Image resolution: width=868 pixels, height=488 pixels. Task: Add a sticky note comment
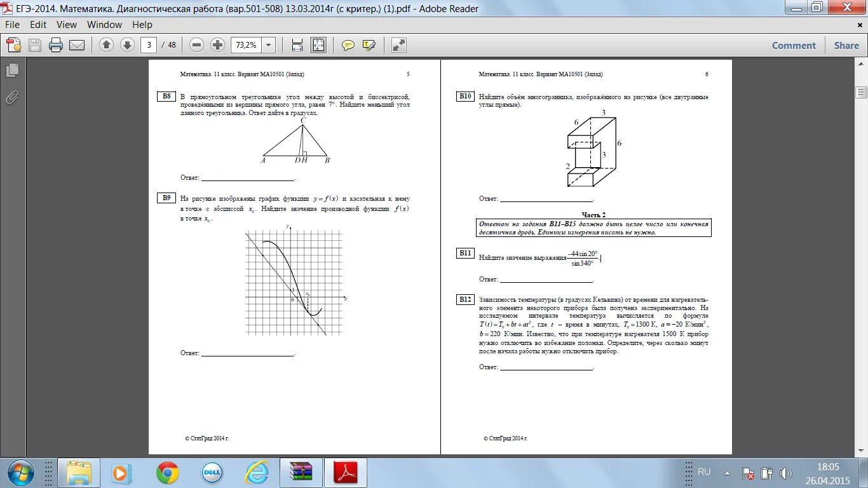click(348, 45)
